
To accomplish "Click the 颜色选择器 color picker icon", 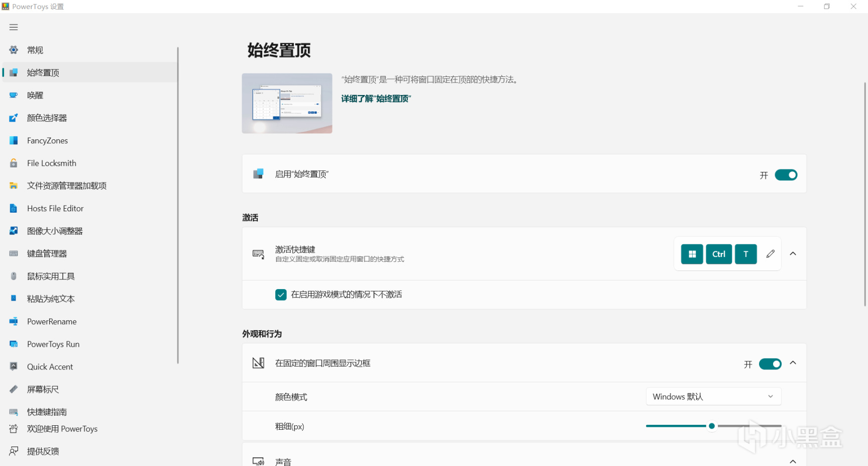I will (x=14, y=118).
